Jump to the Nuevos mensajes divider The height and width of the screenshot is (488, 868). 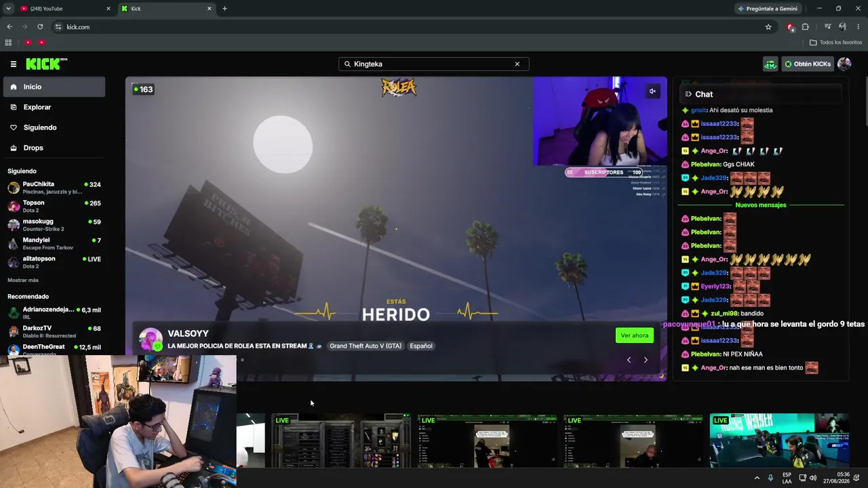(x=761, y=205)
